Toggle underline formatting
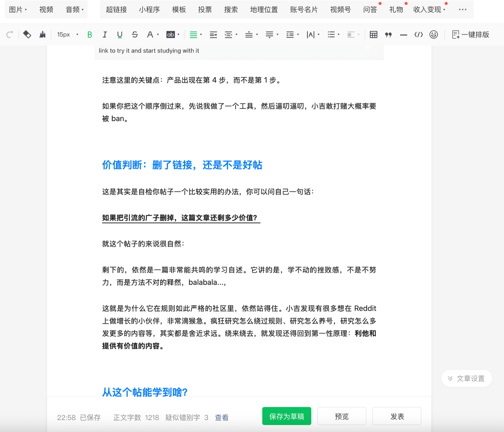Screen dimensions: 504x432 (120, 35)
